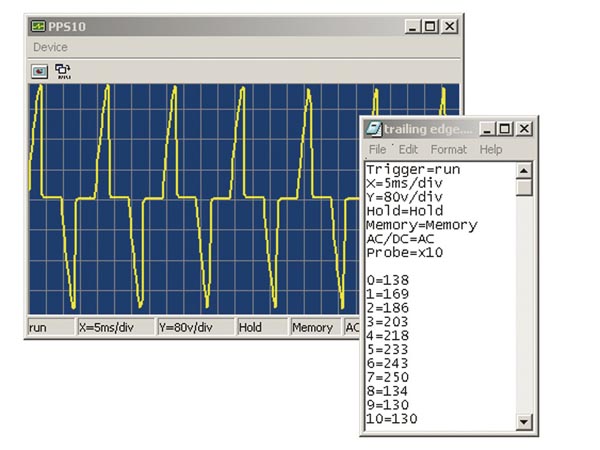Click the '10=130' sample line
Screen dimensions: 600x450
click(392, 419)
